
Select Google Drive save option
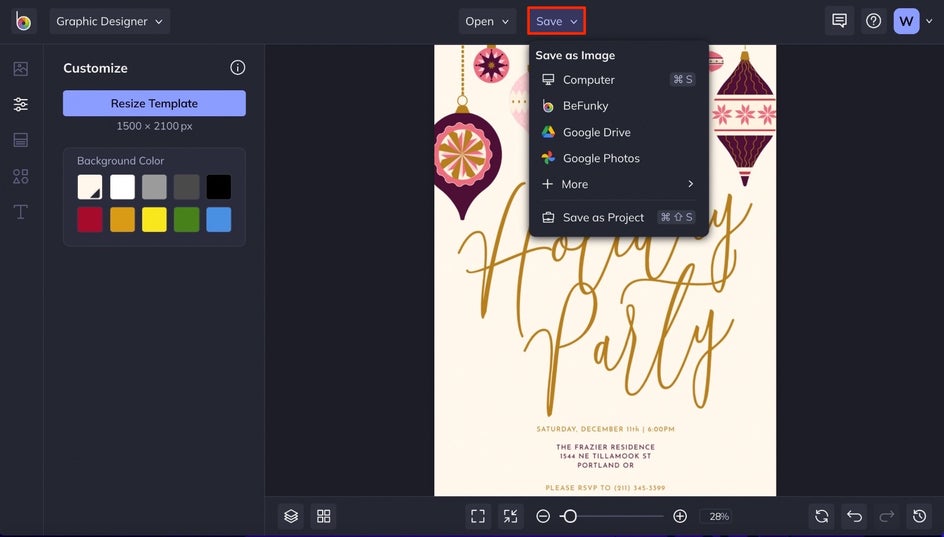[x=596, y=132]
